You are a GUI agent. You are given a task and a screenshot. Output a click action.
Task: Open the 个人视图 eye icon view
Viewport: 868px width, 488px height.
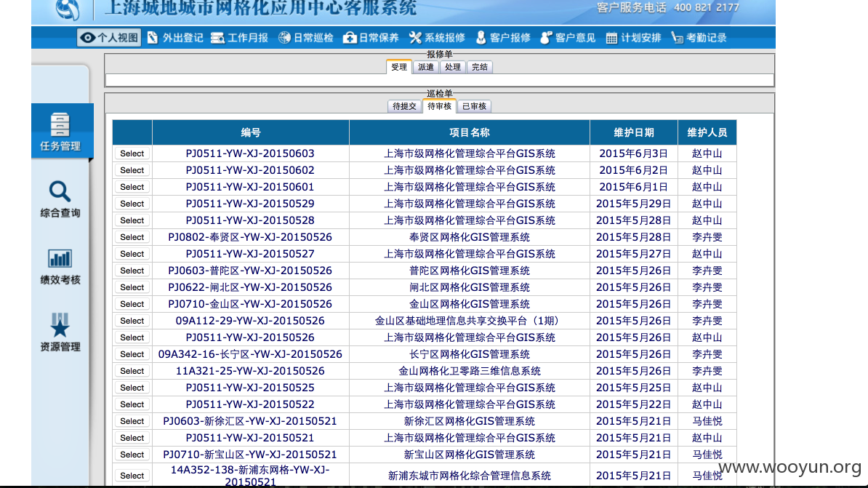(x=109, y=38)
